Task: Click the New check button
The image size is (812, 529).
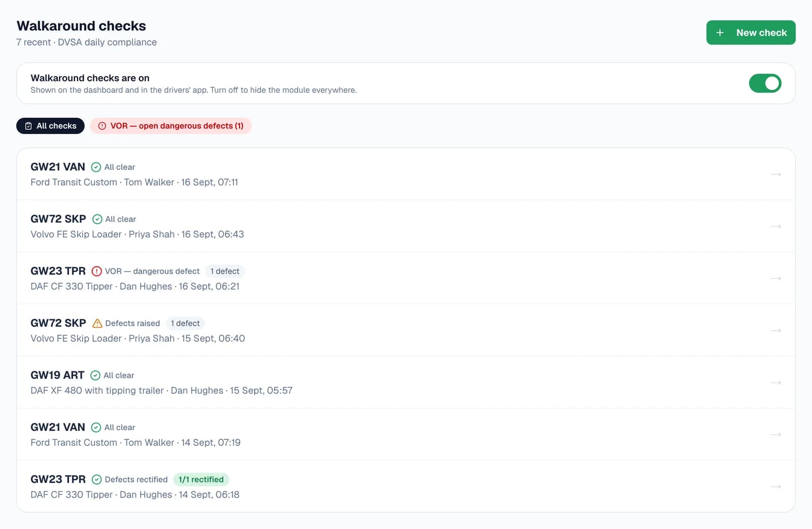Action: [x=751, y=32]
